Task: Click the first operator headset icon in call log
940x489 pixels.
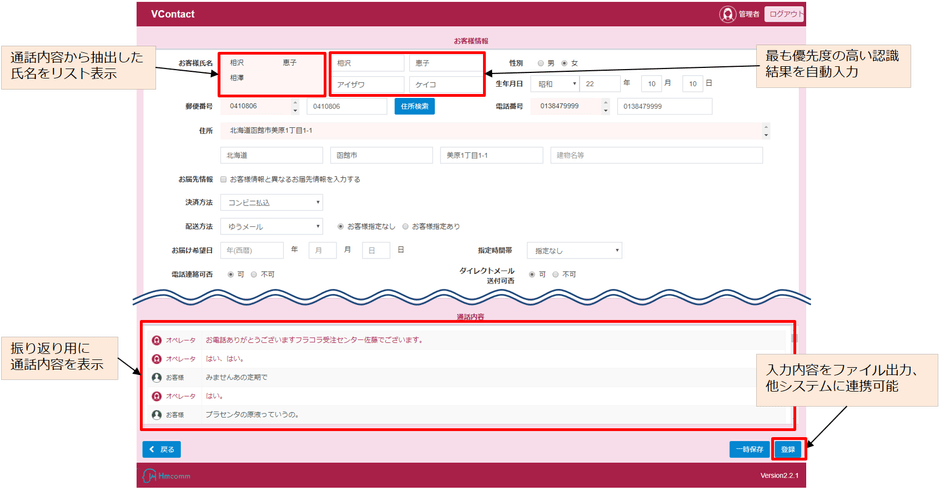Action: (157, 339)
